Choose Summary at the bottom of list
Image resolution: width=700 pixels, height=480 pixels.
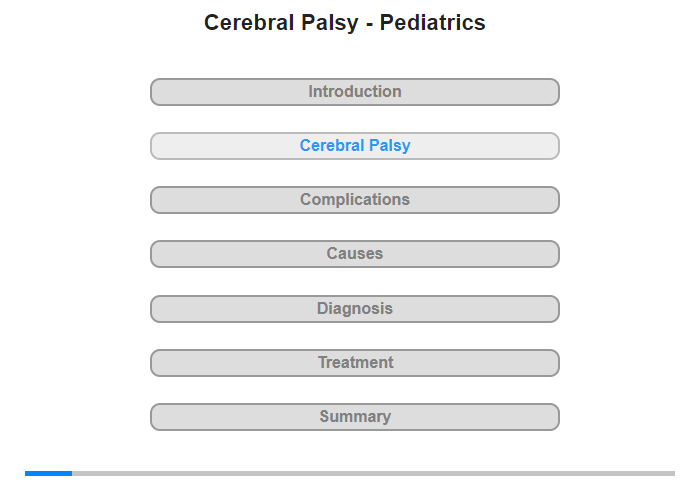tap(355, 417)
